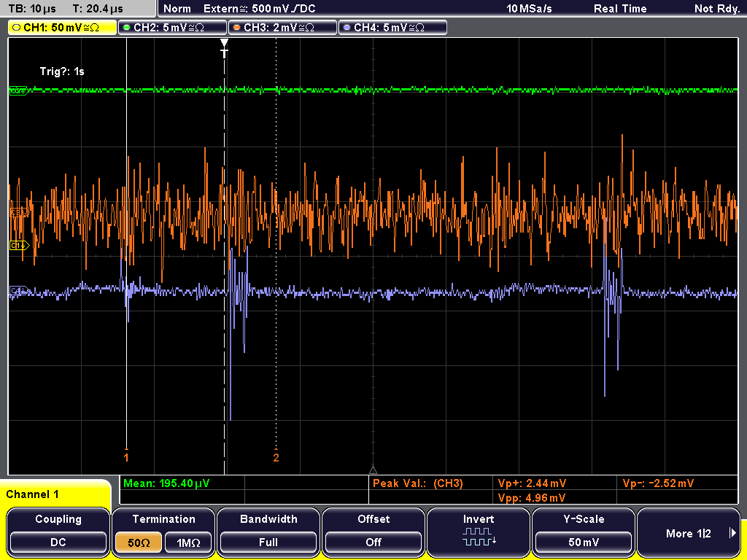Select the purple CH4 5 mV channel indicator
747x560 pixels.
pos(392,28)
